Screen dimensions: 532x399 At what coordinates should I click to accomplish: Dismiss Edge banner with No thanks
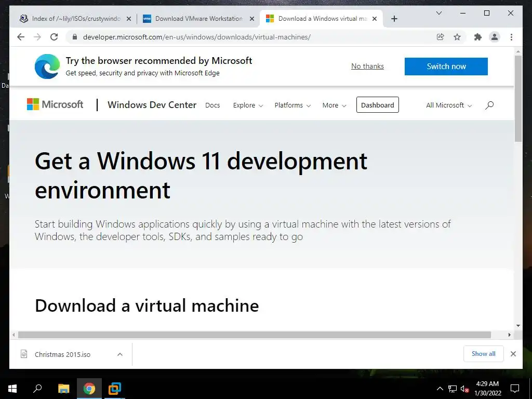[367, 66]
